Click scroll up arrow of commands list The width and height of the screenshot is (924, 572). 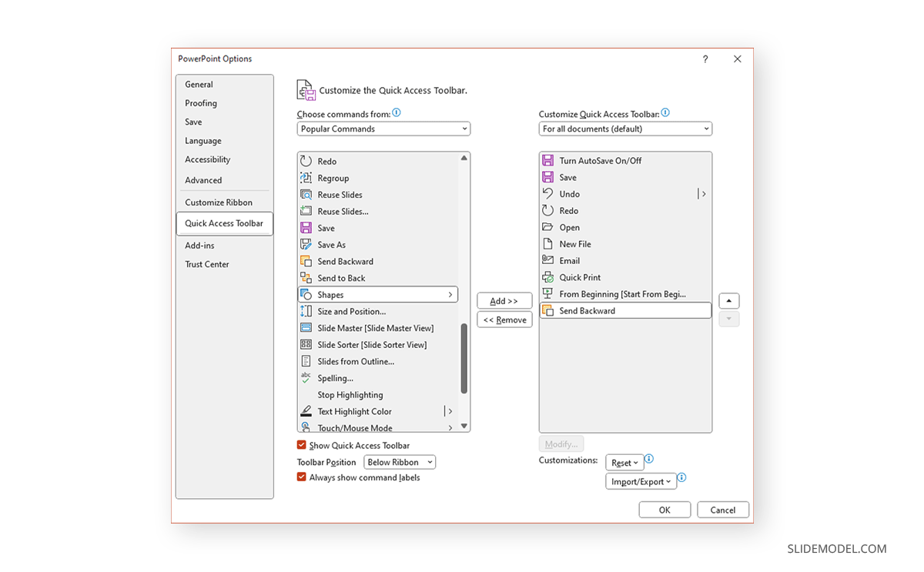464,158
